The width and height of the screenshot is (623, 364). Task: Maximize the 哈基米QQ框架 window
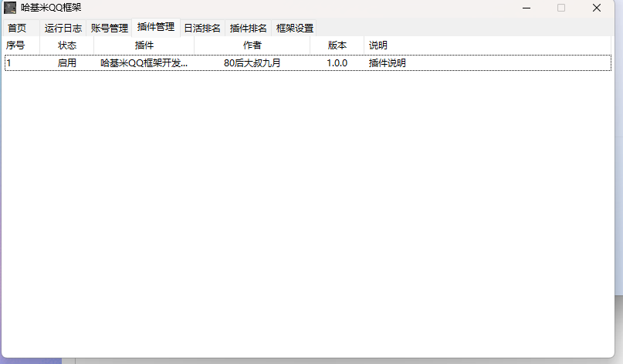[561, 8]
